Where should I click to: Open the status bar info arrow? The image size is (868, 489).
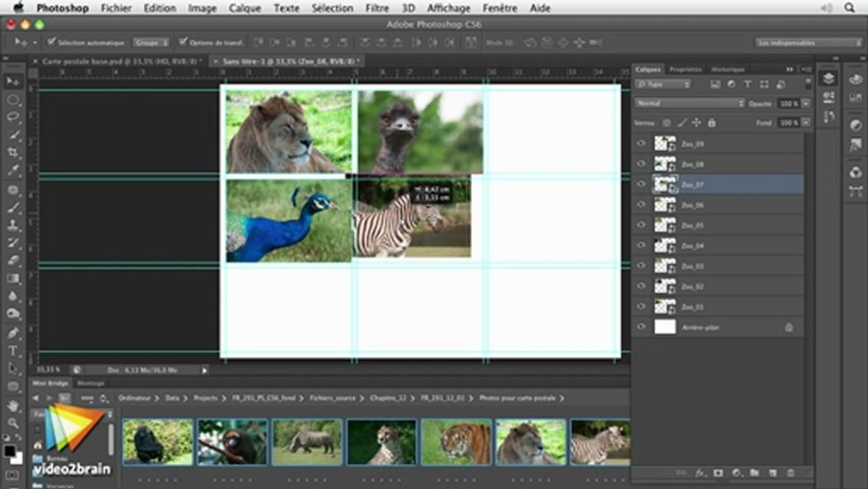(x=204, y=370)
